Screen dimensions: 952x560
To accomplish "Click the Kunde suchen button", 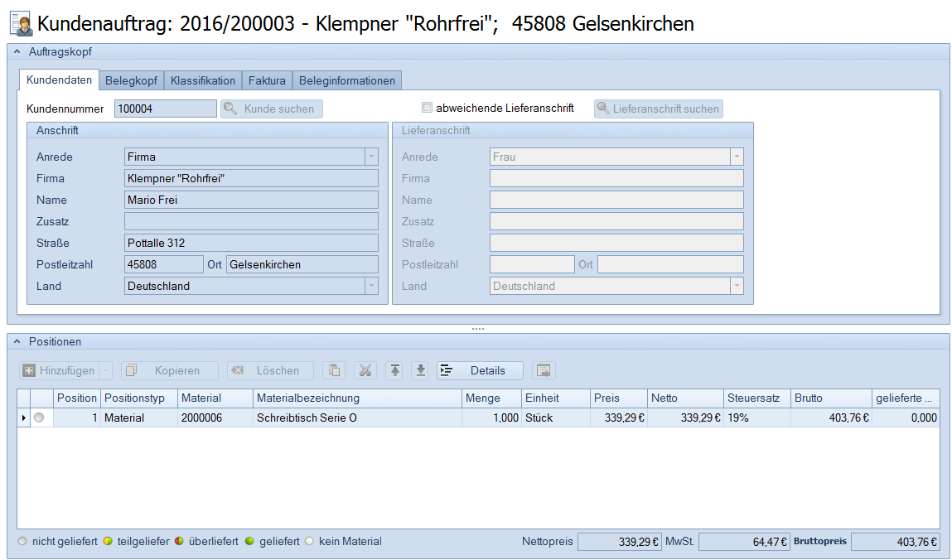I will [271, 109].
